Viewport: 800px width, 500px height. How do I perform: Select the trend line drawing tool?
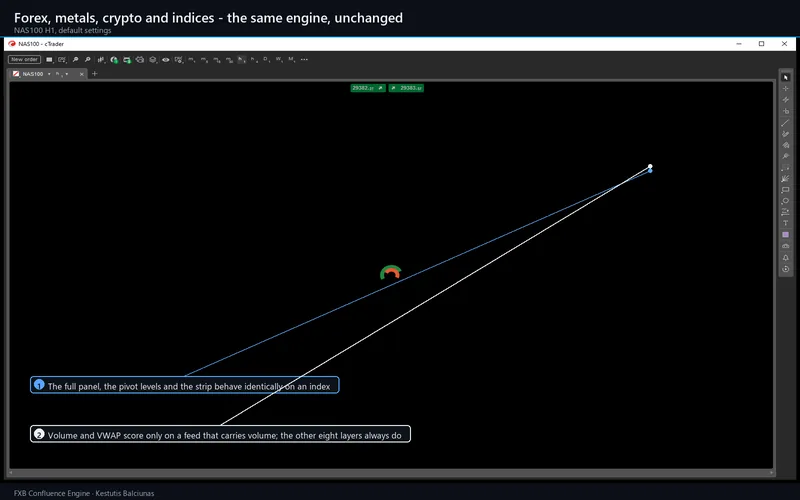(786, 123)
